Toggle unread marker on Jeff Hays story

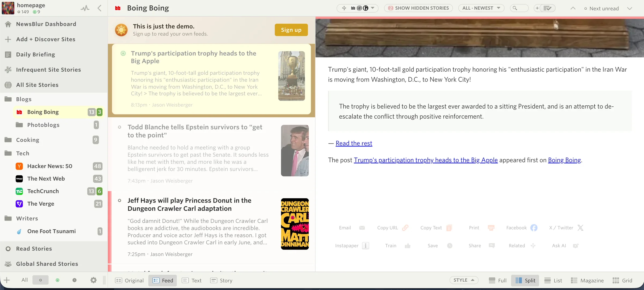pos(120,200)
